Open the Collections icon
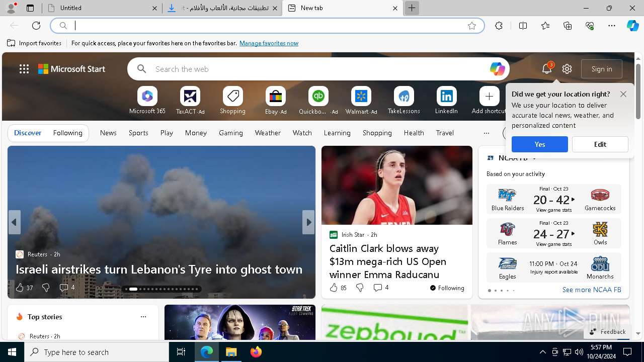The image size is (644, 362). (x=568, y=26)
